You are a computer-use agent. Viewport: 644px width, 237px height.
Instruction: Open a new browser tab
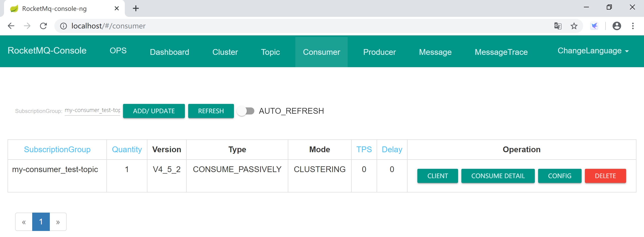[x=136, y=9]
